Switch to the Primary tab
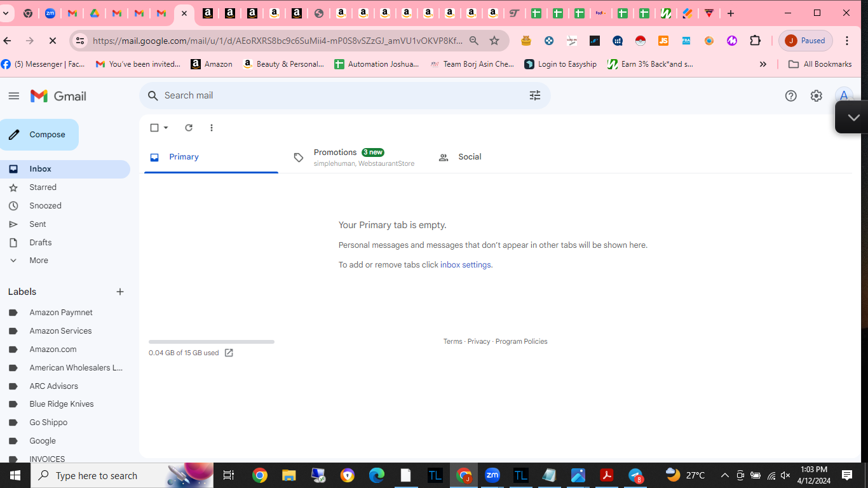Image resolution: width=868 pixels, height=488 pixels. point(211,157)
